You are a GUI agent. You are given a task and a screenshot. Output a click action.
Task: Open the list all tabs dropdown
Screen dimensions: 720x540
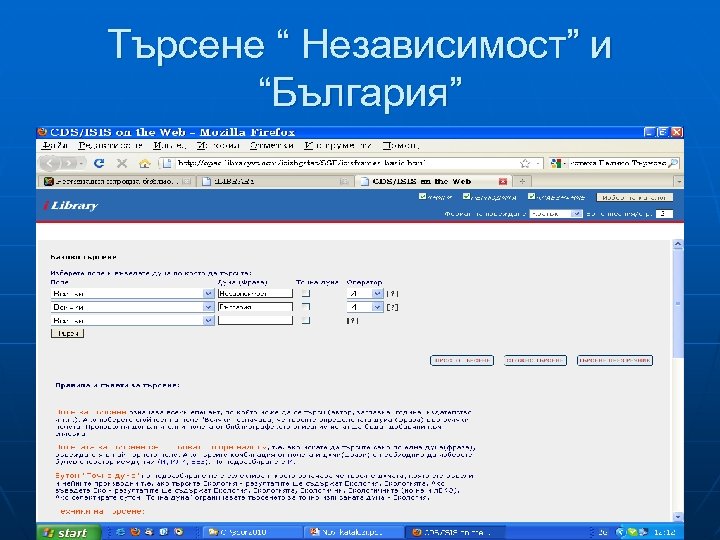[679, 181]
